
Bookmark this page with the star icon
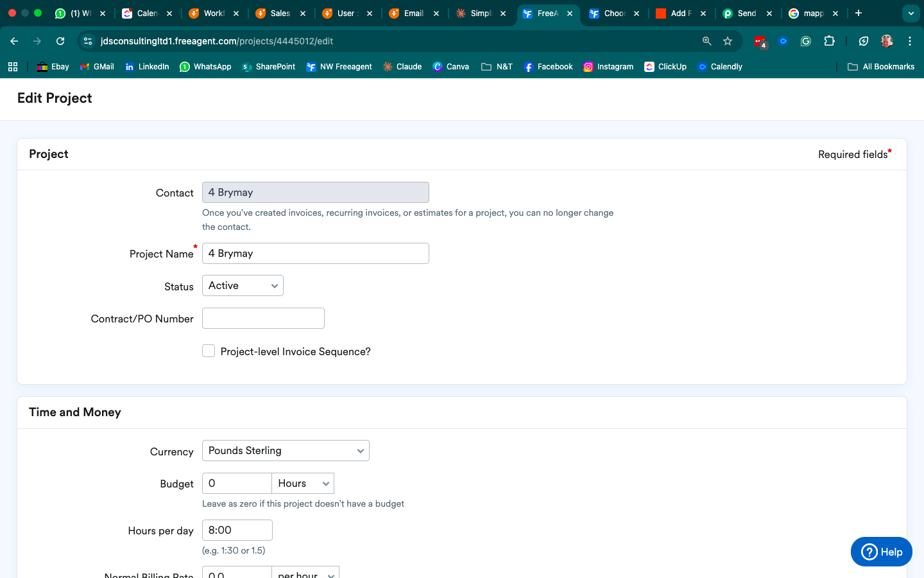pyautogui.click(x=728, y=41)
